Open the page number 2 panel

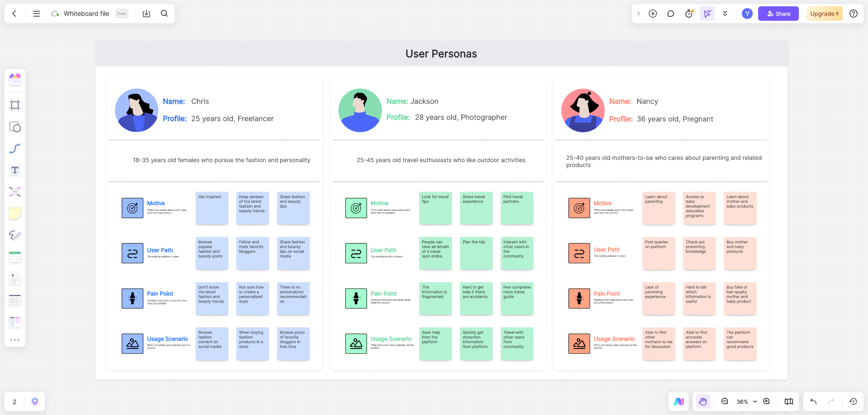(14, 402)
